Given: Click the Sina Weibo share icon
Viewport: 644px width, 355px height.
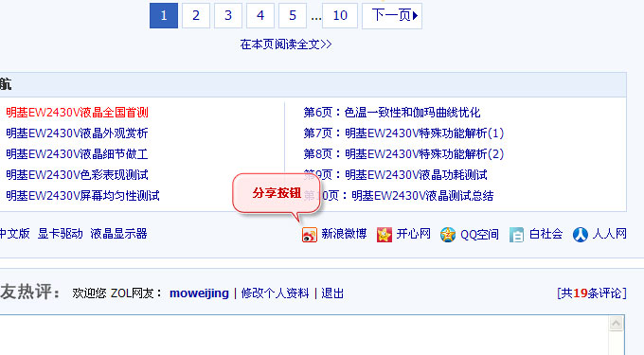Looking at the screenshot, I should point(310,235).
